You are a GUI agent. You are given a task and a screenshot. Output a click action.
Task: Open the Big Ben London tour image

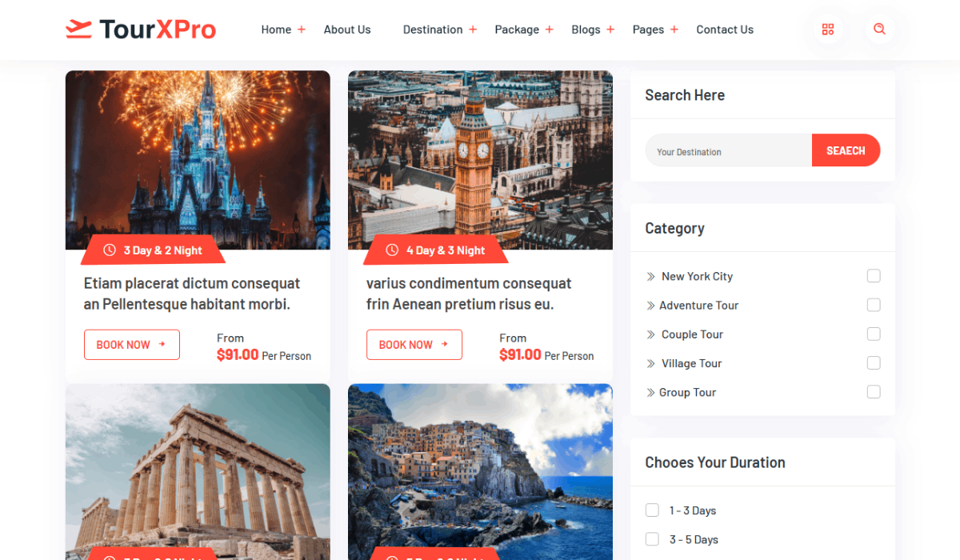click(x=480, y=160)
